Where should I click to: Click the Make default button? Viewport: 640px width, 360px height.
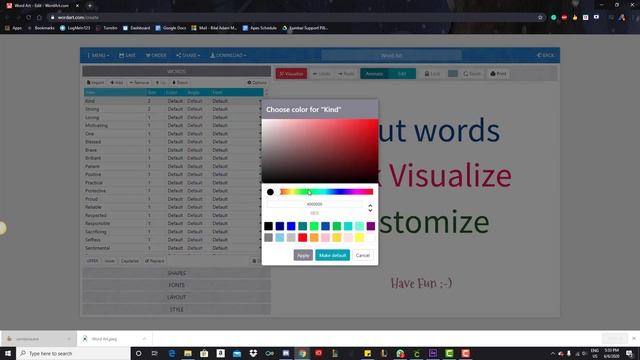click(332, 256)
